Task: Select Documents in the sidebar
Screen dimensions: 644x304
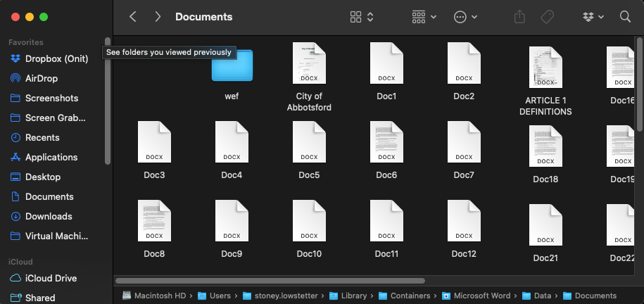Action: coord(42,197)
